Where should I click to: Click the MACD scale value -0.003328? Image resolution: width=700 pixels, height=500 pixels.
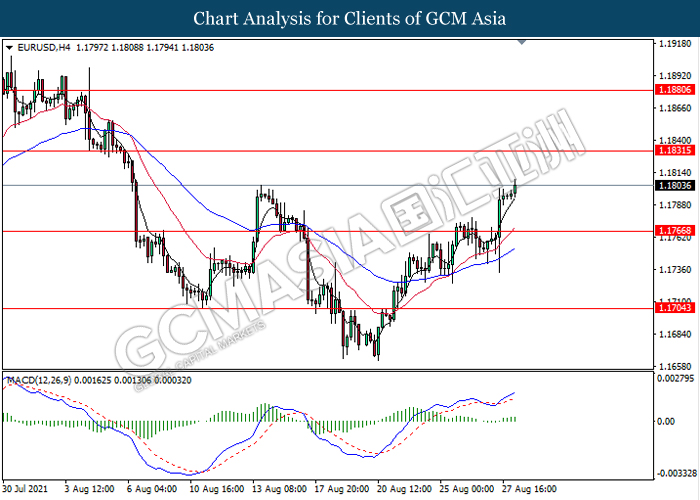tap(677, 473)
